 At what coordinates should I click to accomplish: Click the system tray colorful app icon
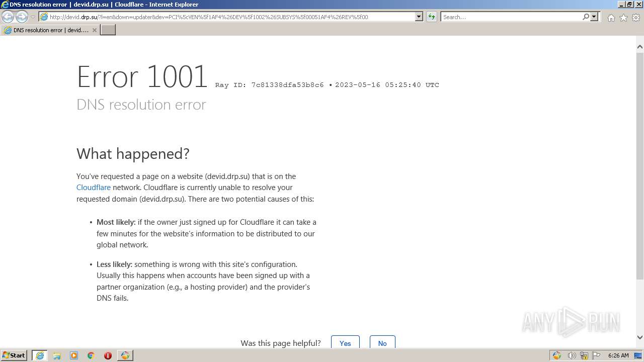tap(557, 355)
